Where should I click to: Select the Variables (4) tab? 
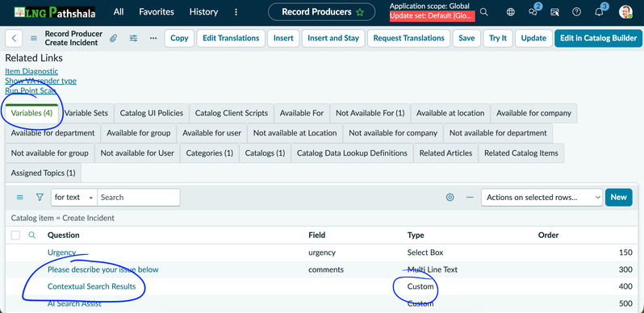coord(31,113)
